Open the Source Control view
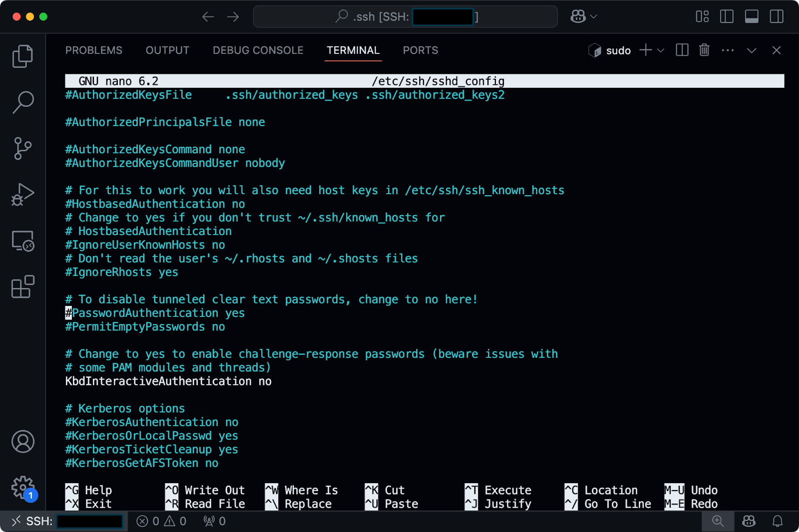The height and width of the screenshot is (532, 799). click(x=22, y=148)
